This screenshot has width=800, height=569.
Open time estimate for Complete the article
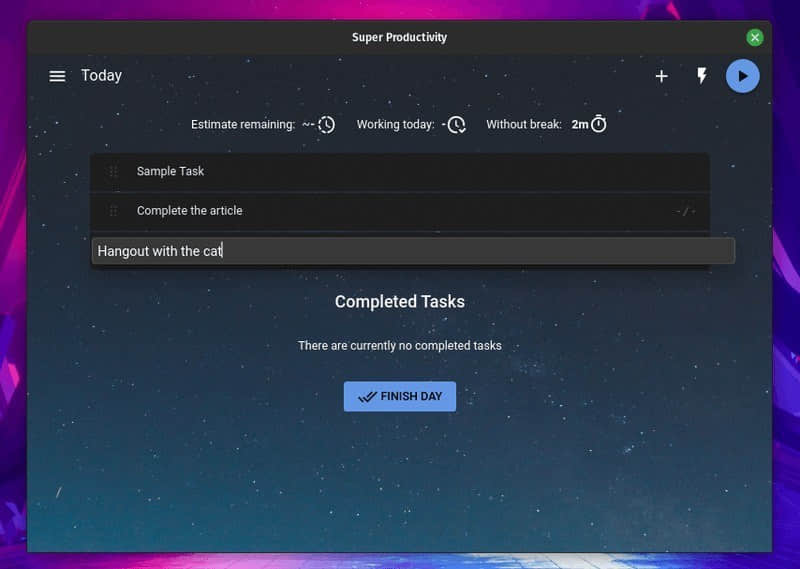[685, 211]
